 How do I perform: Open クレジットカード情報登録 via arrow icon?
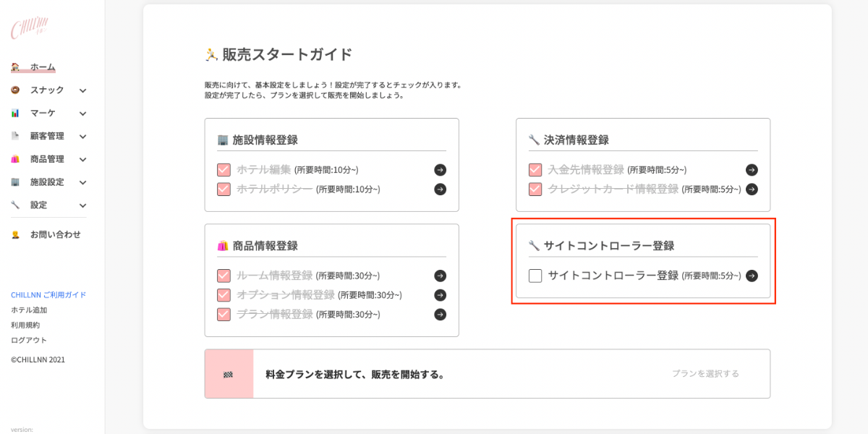coord(752,190)
